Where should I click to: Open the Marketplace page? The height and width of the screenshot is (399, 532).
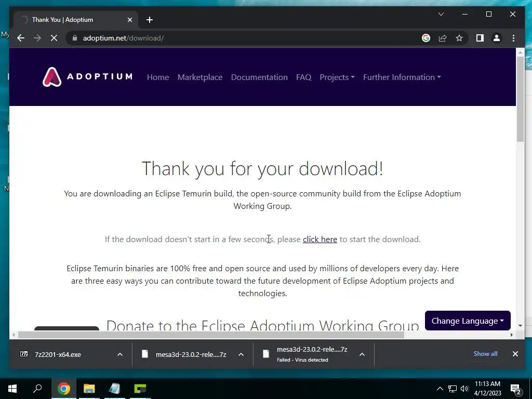click(x=200, y=77)
